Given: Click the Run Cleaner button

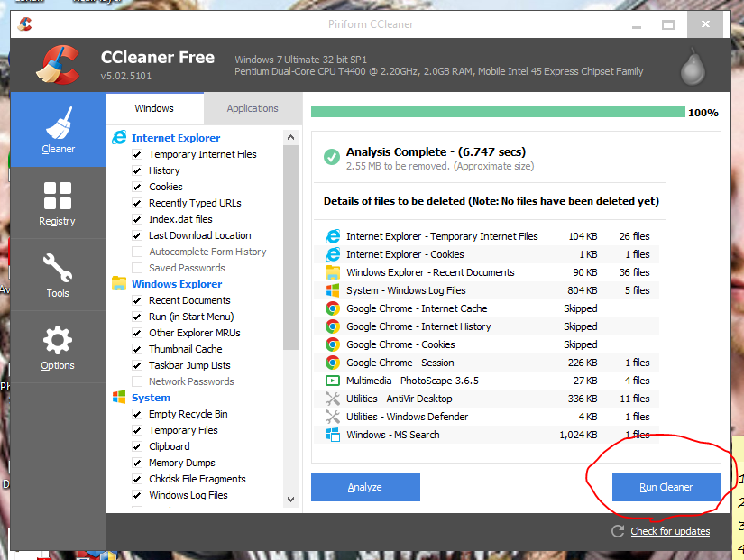Looking at the screenshot, I should 666,487.
